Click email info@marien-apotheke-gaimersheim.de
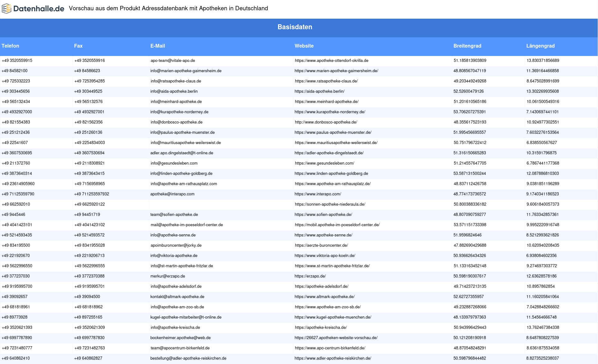 click(x=186, y=71)
